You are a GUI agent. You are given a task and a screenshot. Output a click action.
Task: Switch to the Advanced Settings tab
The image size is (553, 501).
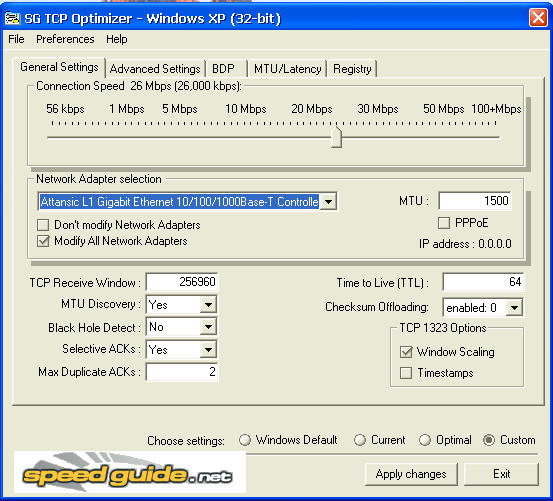tap(155, 69)
